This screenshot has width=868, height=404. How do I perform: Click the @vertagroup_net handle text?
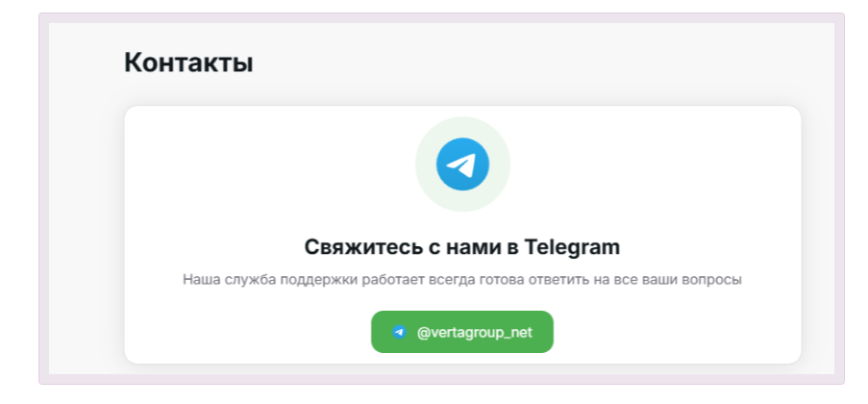click(x=475, y=333)
